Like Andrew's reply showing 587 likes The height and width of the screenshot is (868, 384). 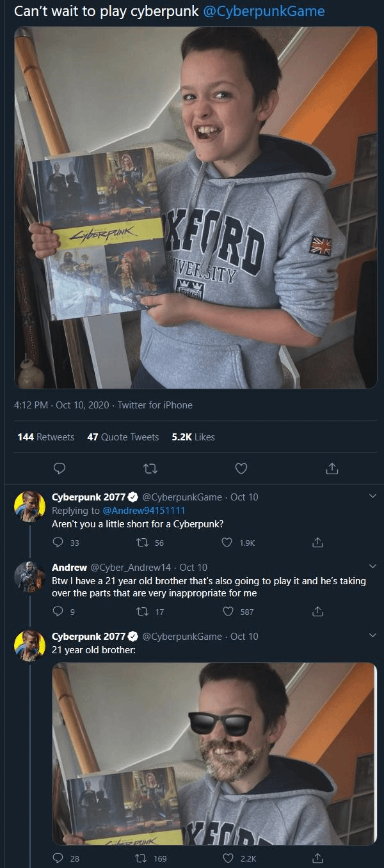pyautogui.click(x=228, y=612)
